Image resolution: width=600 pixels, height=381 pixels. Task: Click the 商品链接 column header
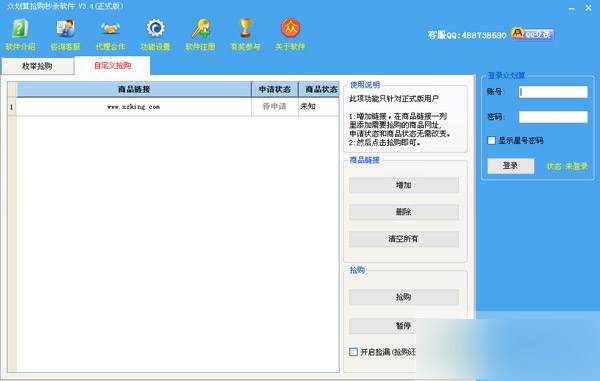pyautogui.click(x=134, y=90)
